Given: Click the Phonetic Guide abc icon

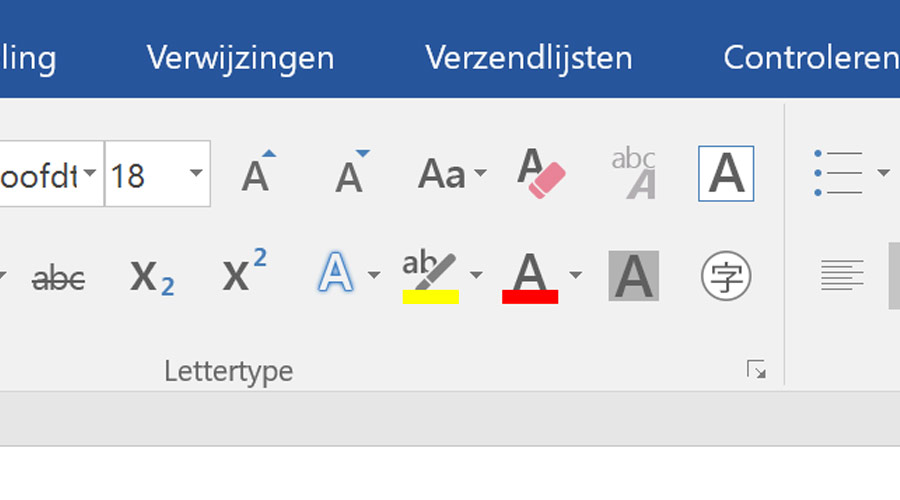Looking at the screenshot, I should (x=634, y=173).
